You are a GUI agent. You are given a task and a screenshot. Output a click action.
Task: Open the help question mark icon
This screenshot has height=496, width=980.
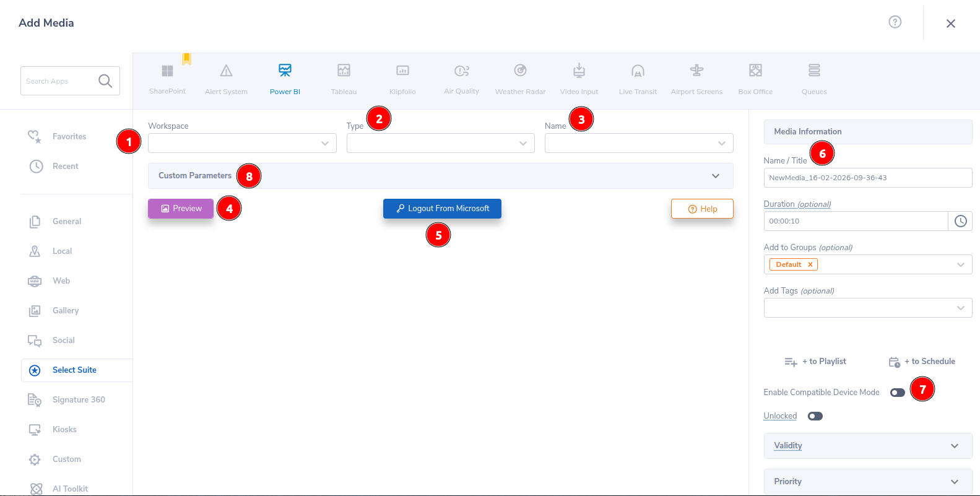895,22
